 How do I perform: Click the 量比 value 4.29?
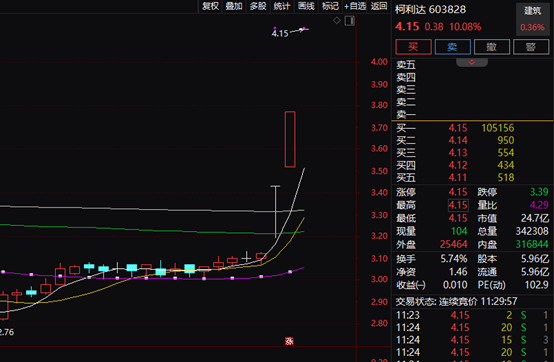tap(539, 205)
